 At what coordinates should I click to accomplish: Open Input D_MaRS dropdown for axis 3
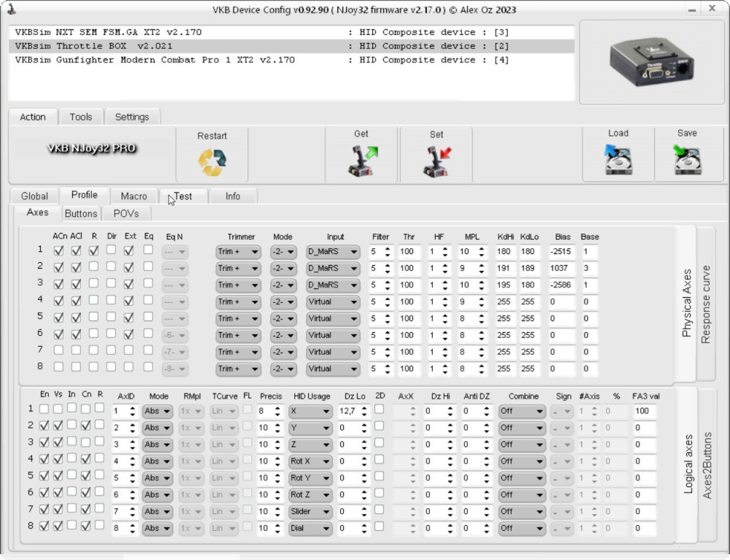[x=333, y=285]
